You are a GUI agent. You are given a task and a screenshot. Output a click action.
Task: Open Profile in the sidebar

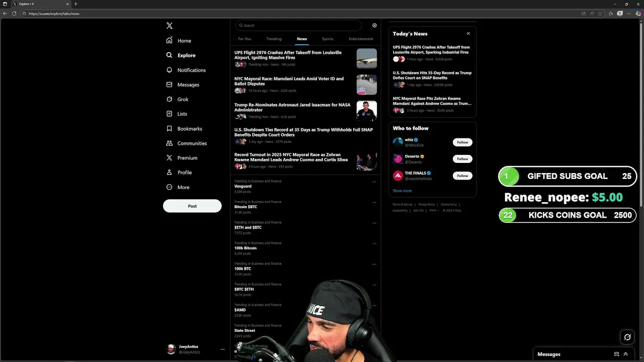(179, 172)
